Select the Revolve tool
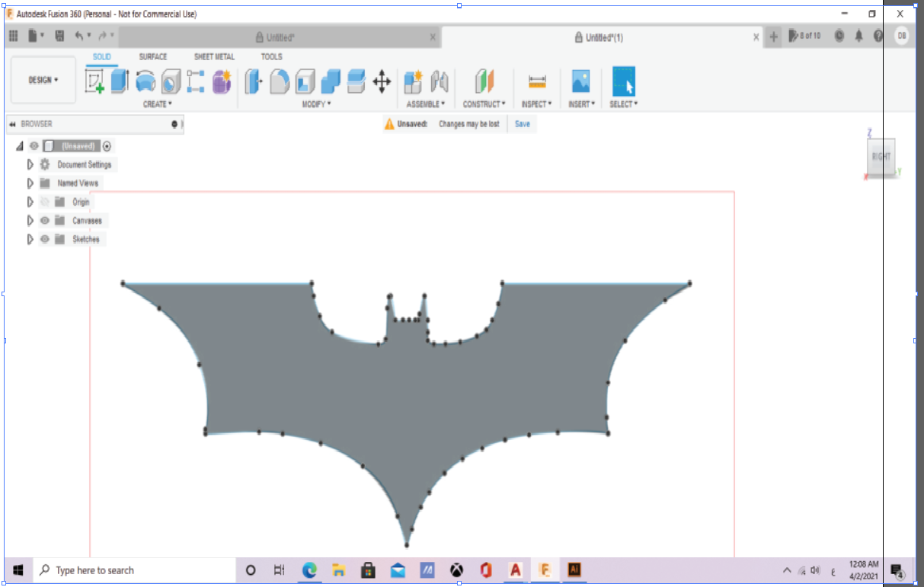The image size is (924, 587). [145, 81]
